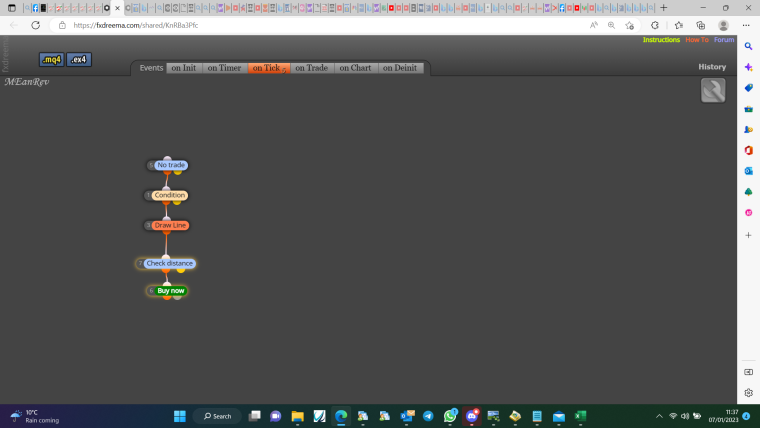Click yellow output connector of Check distance block
760x428 pixels.
181,270
